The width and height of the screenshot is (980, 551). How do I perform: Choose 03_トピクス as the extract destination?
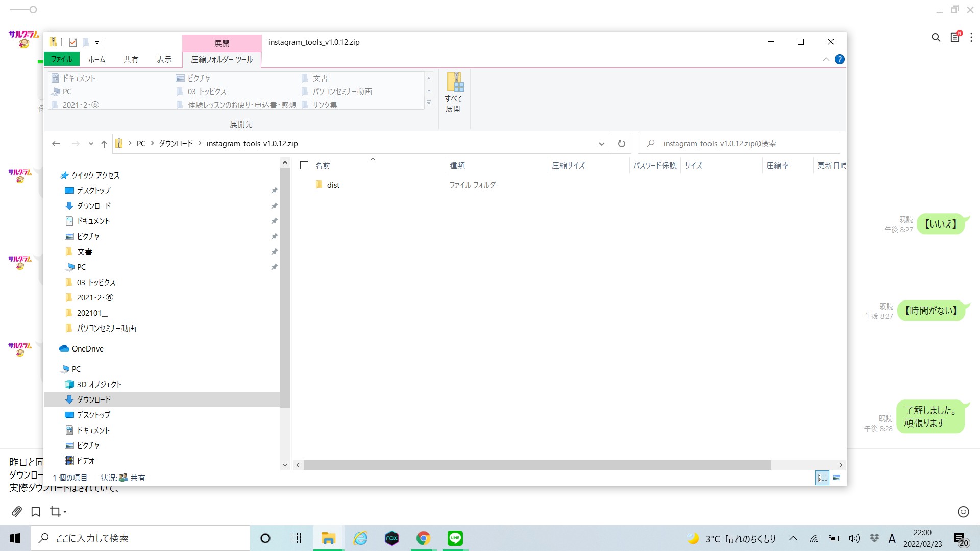pyautogui.click(x=201, y=92)
